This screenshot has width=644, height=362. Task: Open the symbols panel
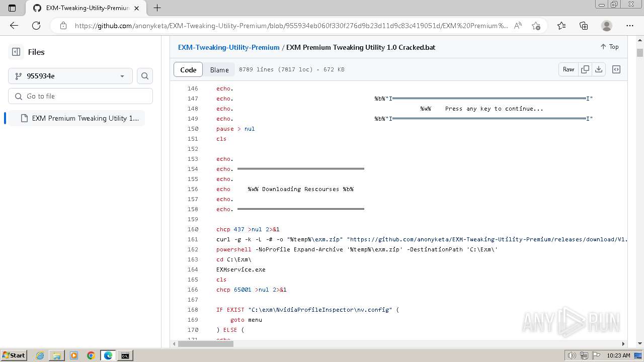tap(616, 69)
